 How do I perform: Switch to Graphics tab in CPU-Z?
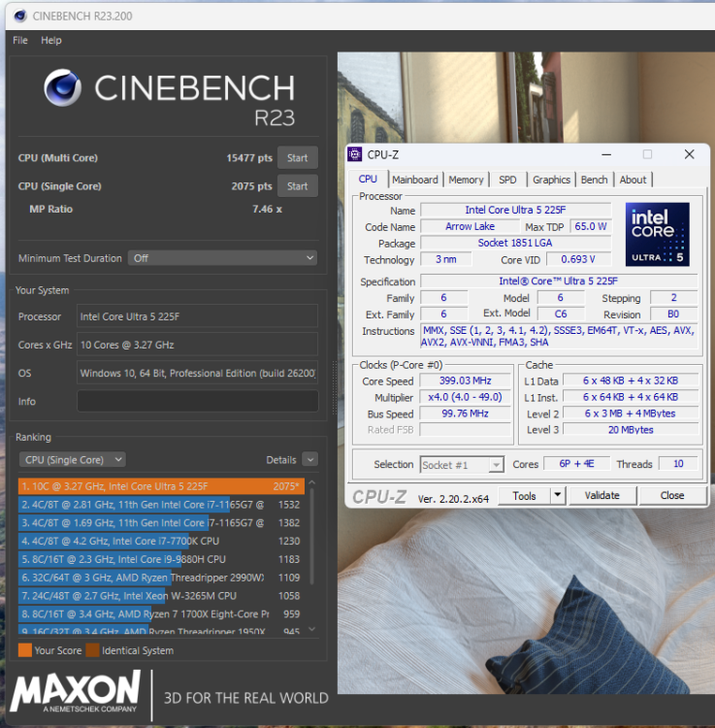coord(551,180)
